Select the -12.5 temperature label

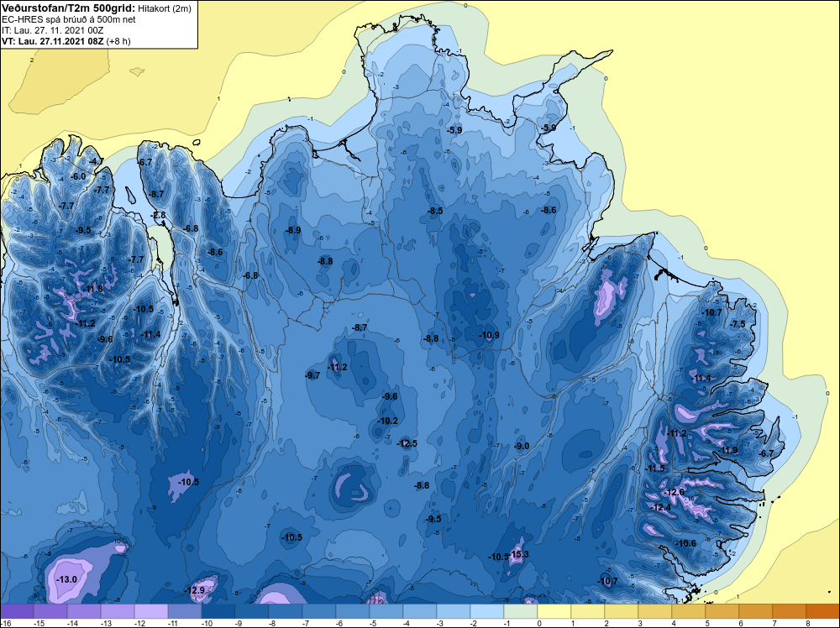coord(407,443)
